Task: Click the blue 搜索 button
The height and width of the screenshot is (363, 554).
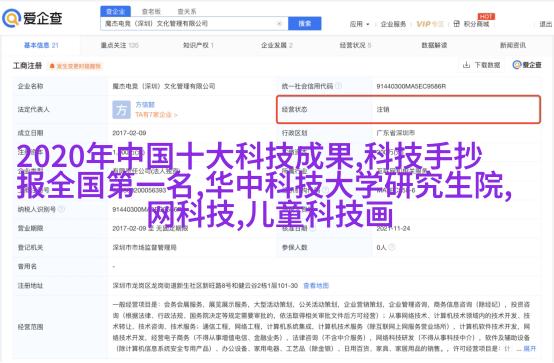Action: tap(305, 24)
